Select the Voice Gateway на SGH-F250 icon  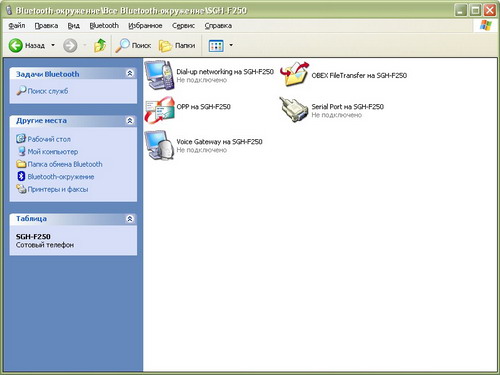pyautogui.click(x=160, y=145)
